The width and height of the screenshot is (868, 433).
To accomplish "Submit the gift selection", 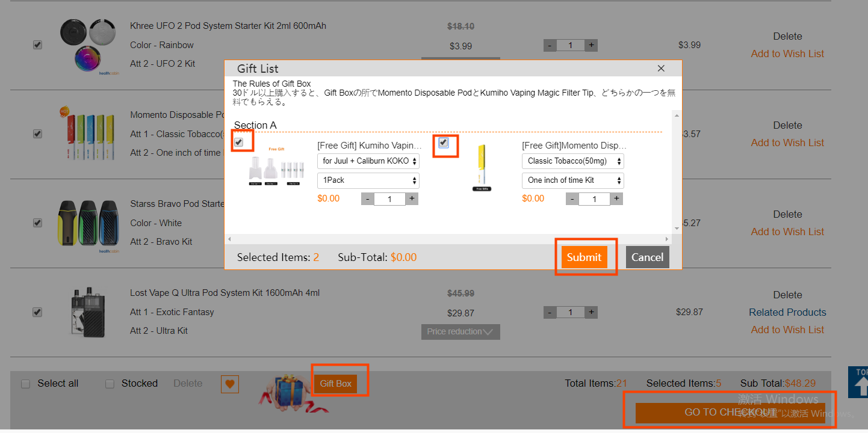I will click(x=584, y=257).
